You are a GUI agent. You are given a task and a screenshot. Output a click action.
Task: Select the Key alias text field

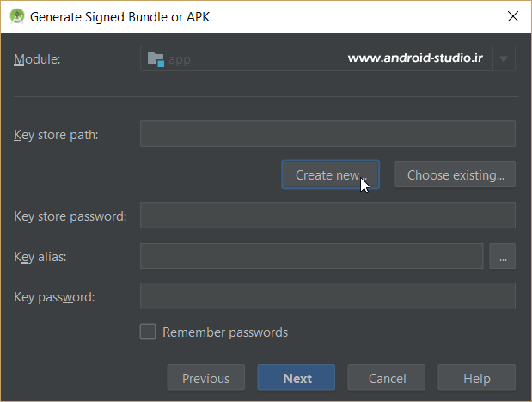point(311,256)
